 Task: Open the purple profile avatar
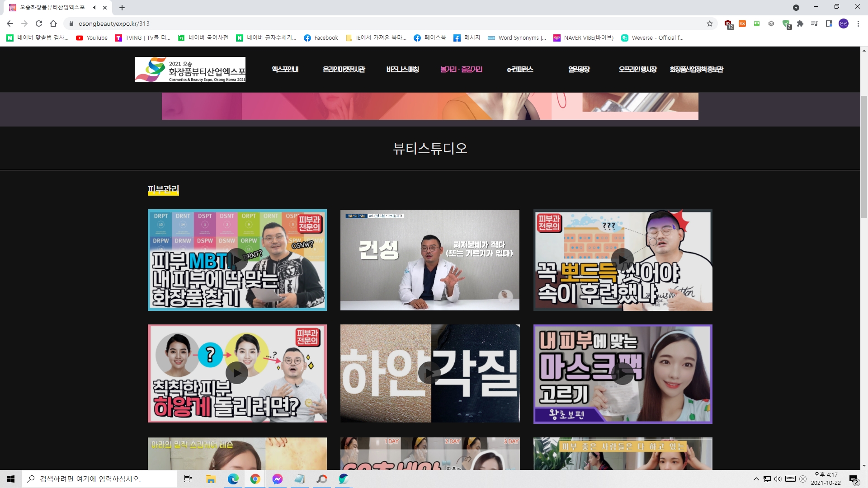(x=844, y=23)
